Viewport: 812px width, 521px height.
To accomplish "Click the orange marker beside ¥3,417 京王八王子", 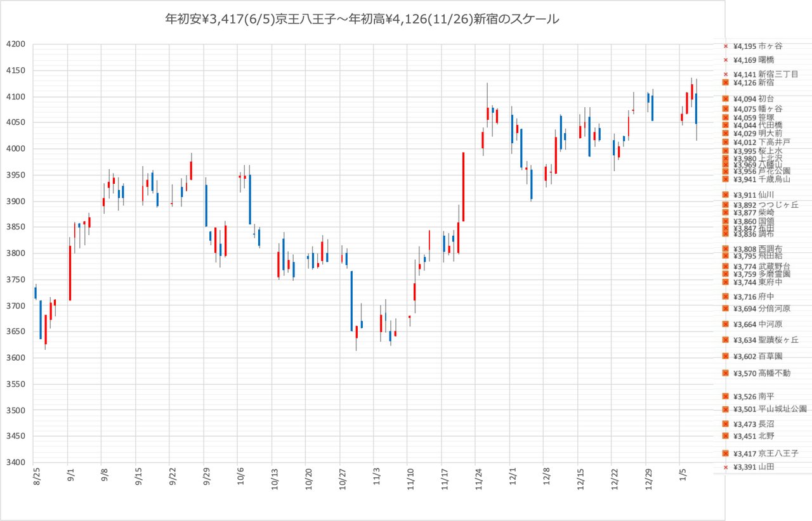I will coord(726,453).
